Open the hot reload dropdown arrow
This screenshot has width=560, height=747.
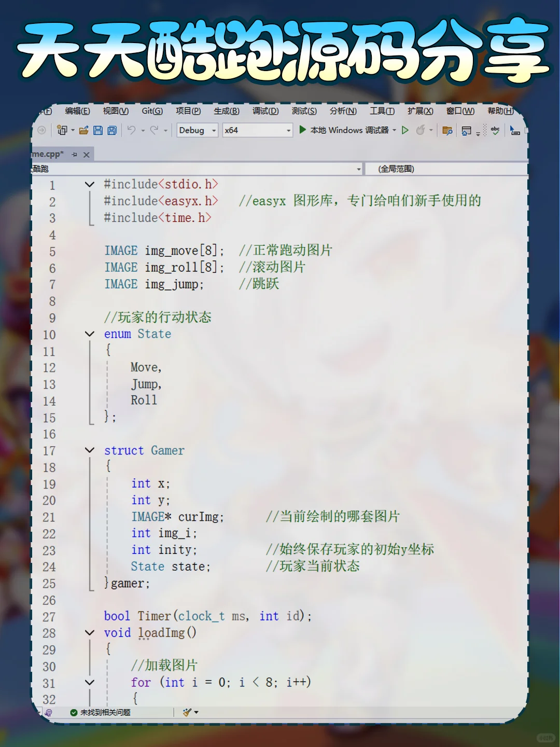[431, 130]
